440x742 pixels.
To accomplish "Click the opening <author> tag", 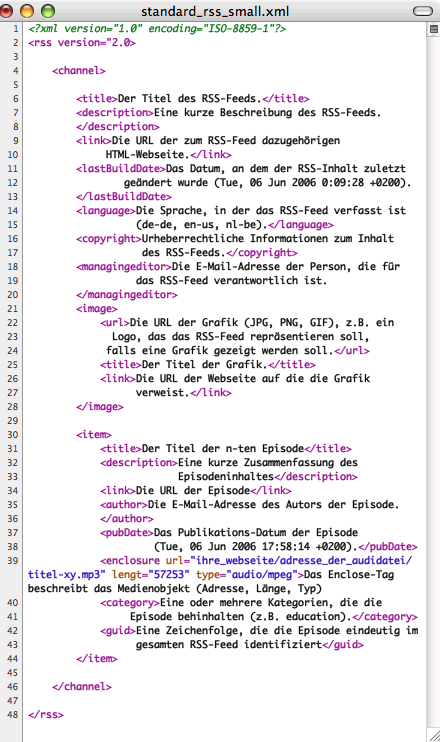I will pyautogui.click(x=123, y=504).
